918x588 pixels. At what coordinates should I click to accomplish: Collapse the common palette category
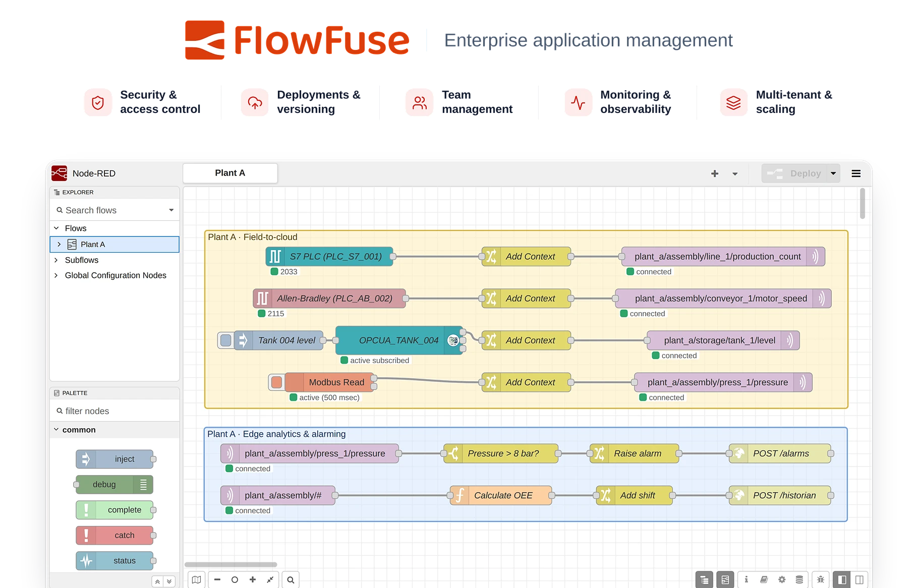(56, 430)
